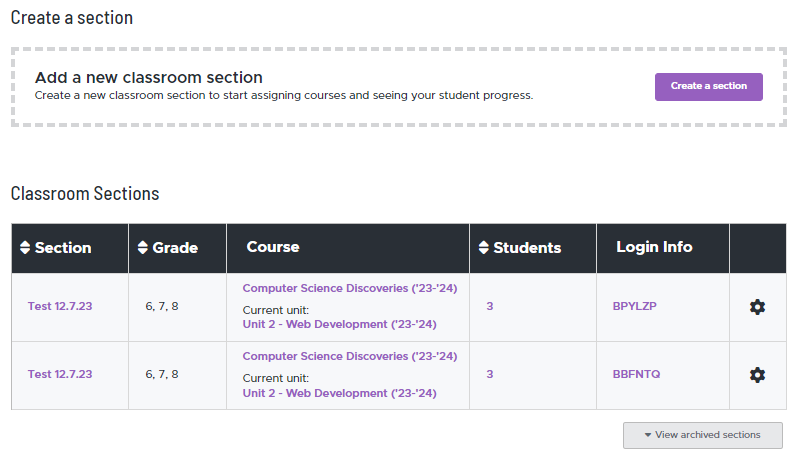View the 3 students in first section
The width and height of the screenshot is (791, 455).
coord(490,306)
